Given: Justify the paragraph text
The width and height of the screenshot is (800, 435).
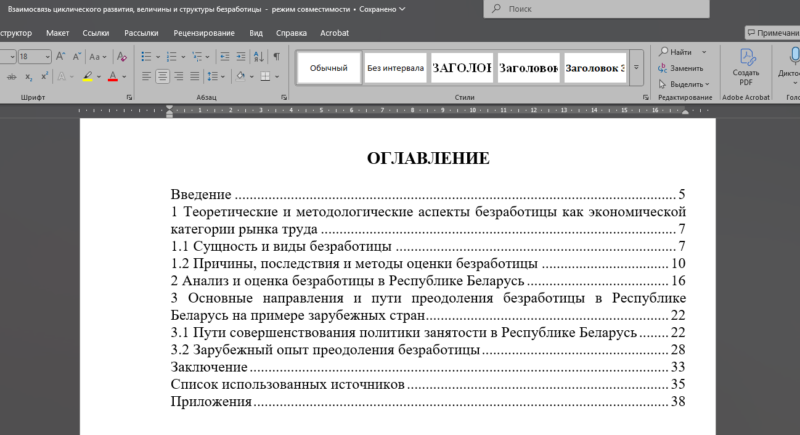Looking at the screenshot, I should [x=195, y=76].
